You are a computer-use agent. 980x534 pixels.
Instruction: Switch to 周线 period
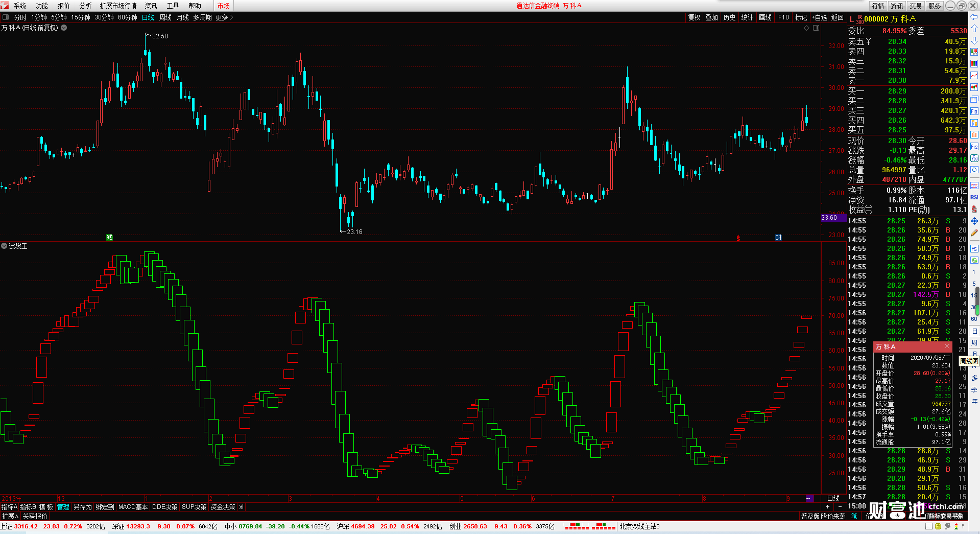coord(165,17)
